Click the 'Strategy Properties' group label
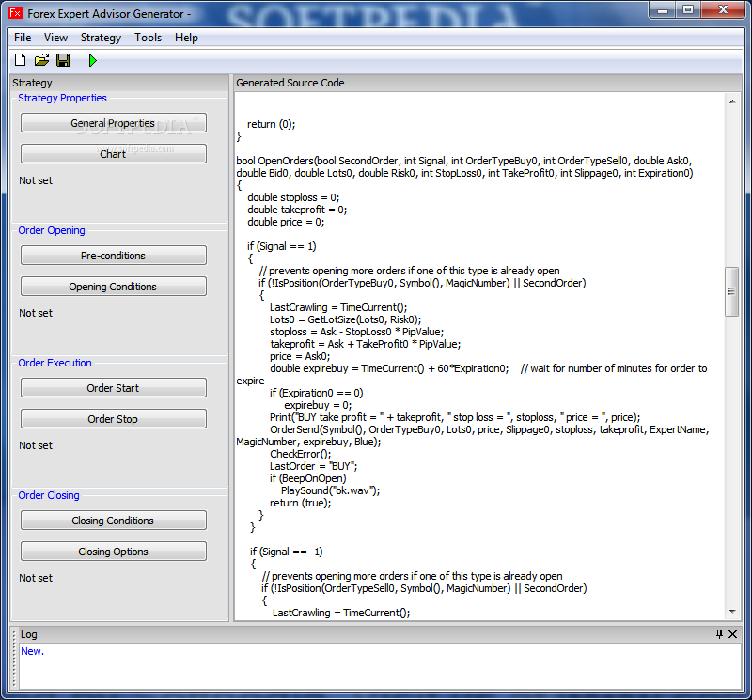This screenshot has width=752, height=700. pyautogui.click(x=62, y=98)
